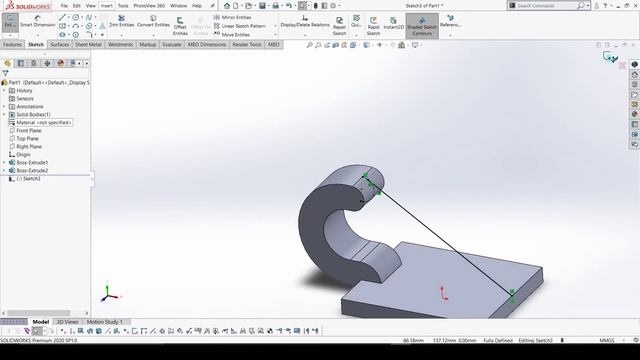Switch to the Sheet Metal tab
The height and width of the screenshot is (360, 640).
tap(88, 44)
